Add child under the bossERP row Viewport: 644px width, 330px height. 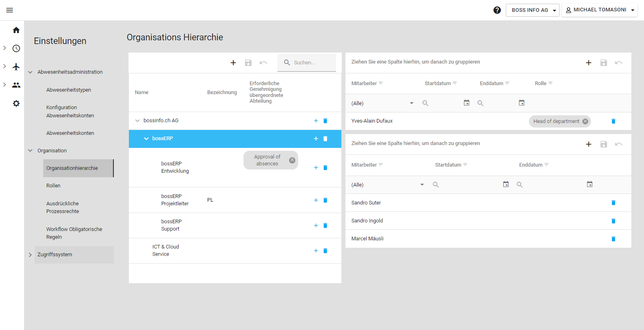(x=316, y=139)
